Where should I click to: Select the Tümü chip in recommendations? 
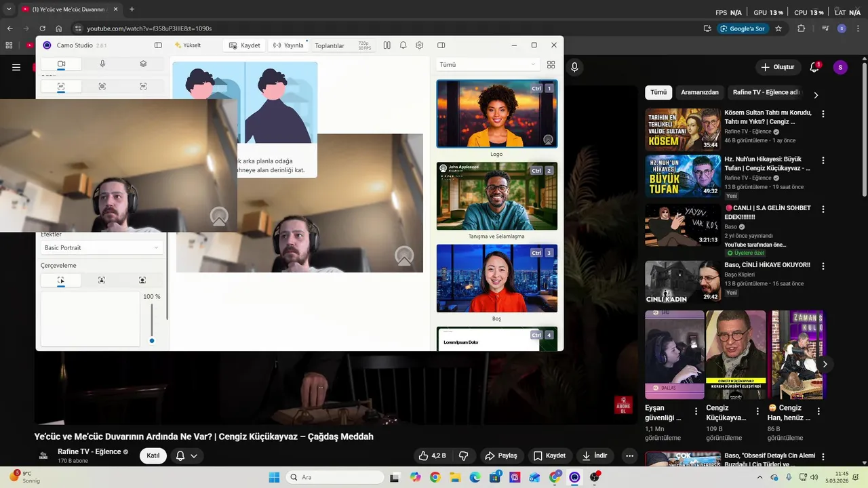[658, 92]
